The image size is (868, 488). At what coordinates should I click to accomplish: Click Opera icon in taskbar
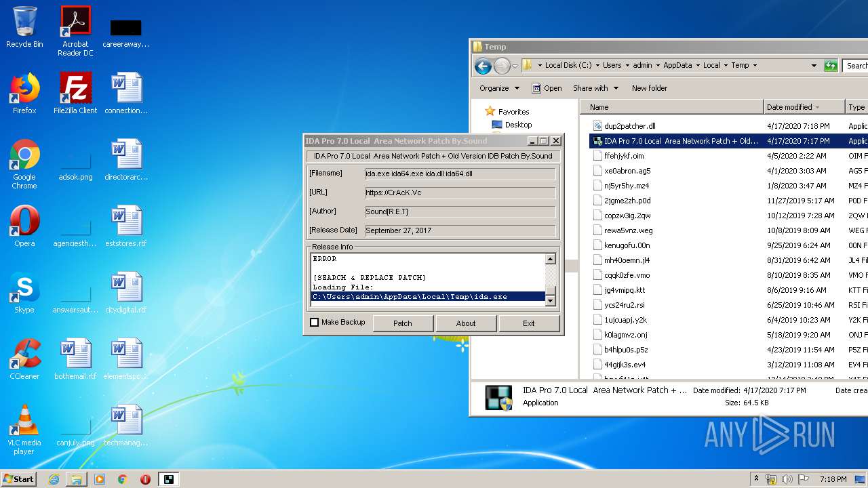[145, 479]
